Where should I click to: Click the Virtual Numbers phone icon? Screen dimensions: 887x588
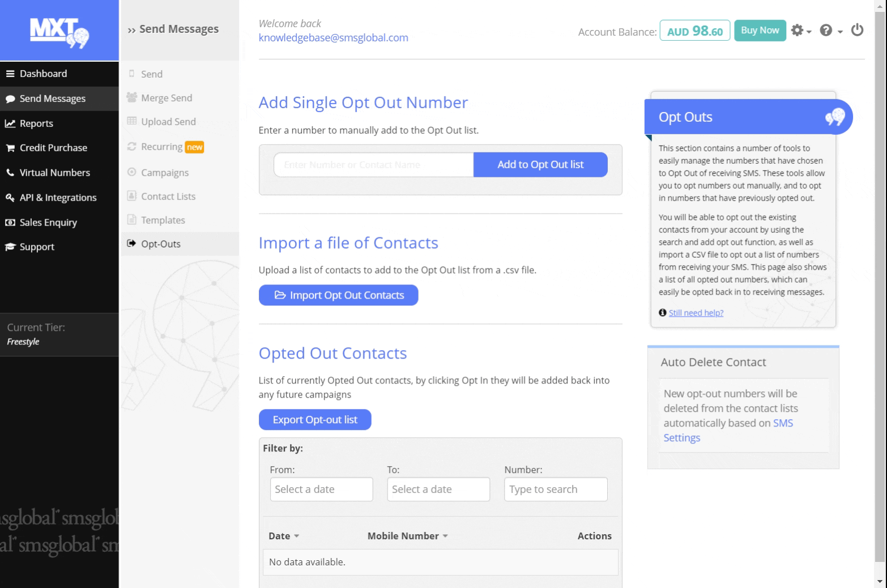tap(10, 173)
